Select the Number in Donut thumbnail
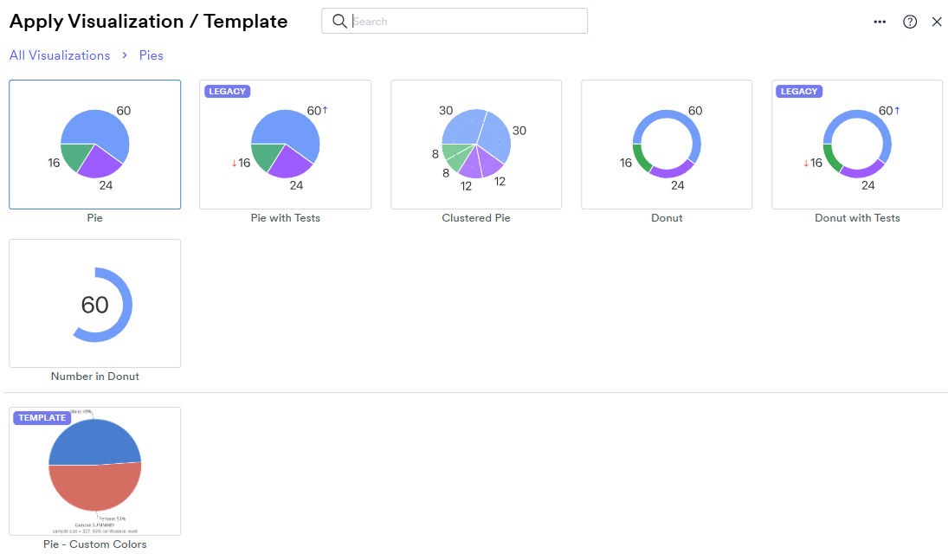Screen dimensions: 948x560 pyautogui.click(x=95, y=304)
